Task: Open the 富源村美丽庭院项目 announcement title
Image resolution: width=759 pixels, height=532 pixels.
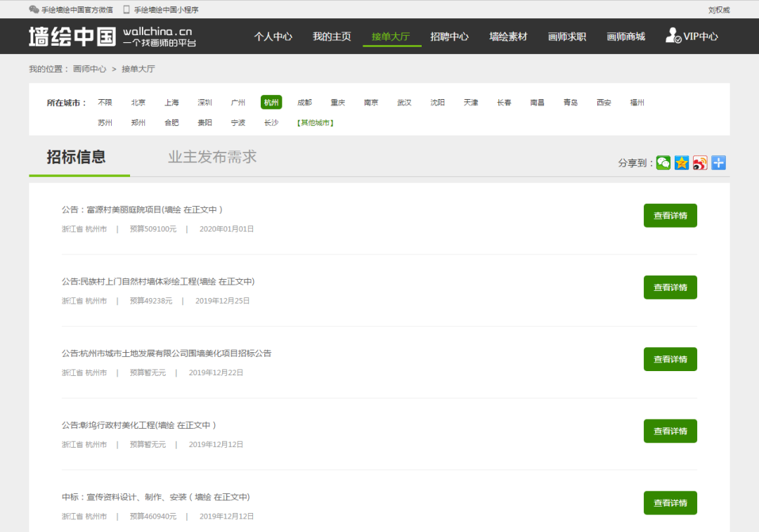Action: [142, 209]
